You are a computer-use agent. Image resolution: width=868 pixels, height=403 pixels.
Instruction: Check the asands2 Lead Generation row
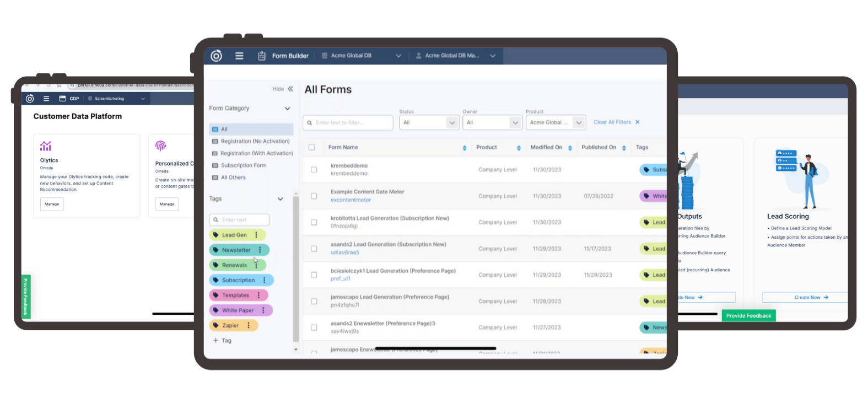pos(314,249)
